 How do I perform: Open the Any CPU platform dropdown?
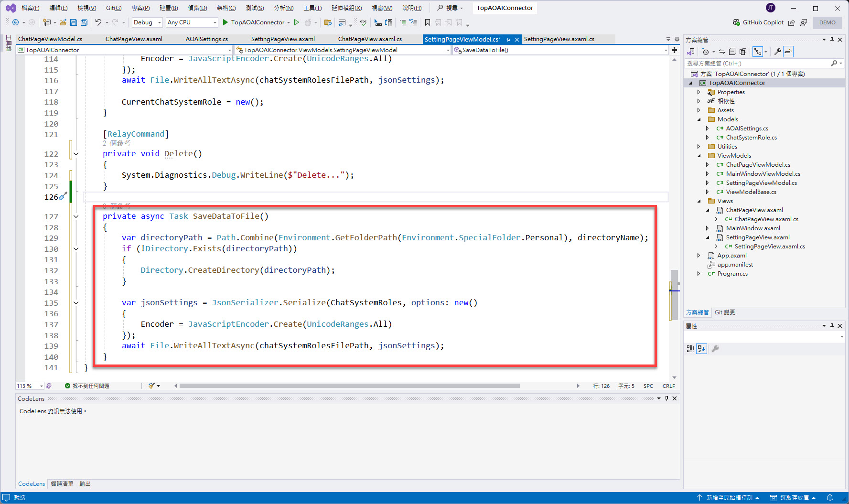[192, 22]
